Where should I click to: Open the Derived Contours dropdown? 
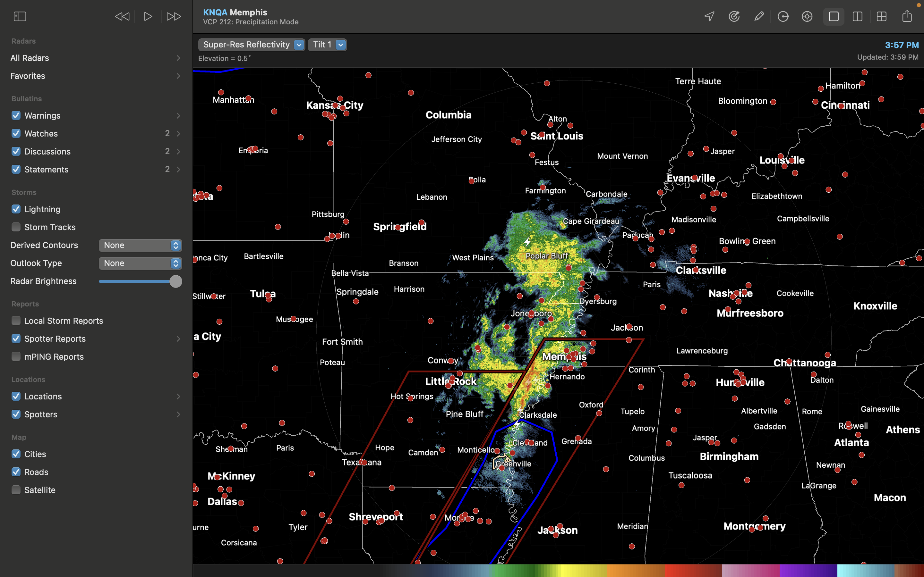pos(140,245)
